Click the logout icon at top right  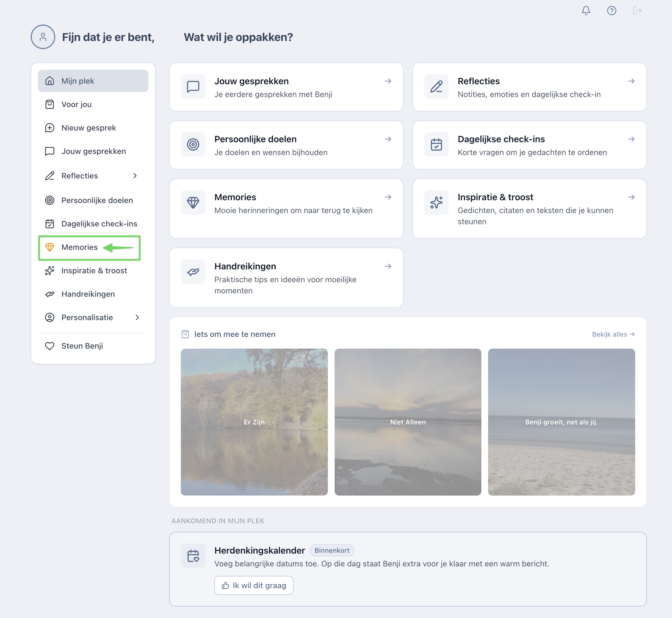(637, 11)
